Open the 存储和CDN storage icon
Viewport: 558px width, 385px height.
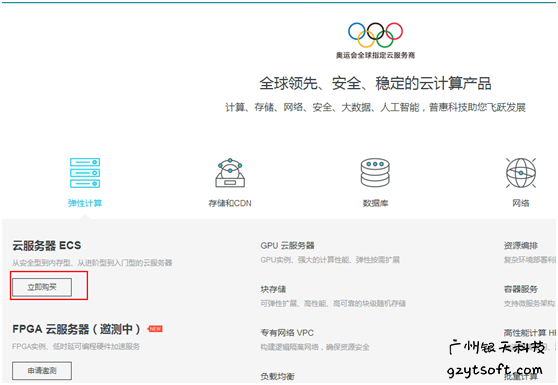point(230,173)
